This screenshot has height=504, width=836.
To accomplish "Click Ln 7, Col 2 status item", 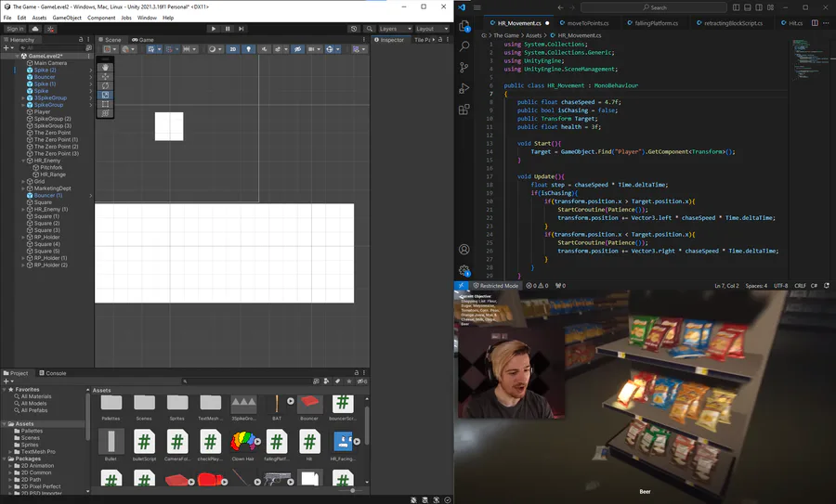I will [726, 286].
